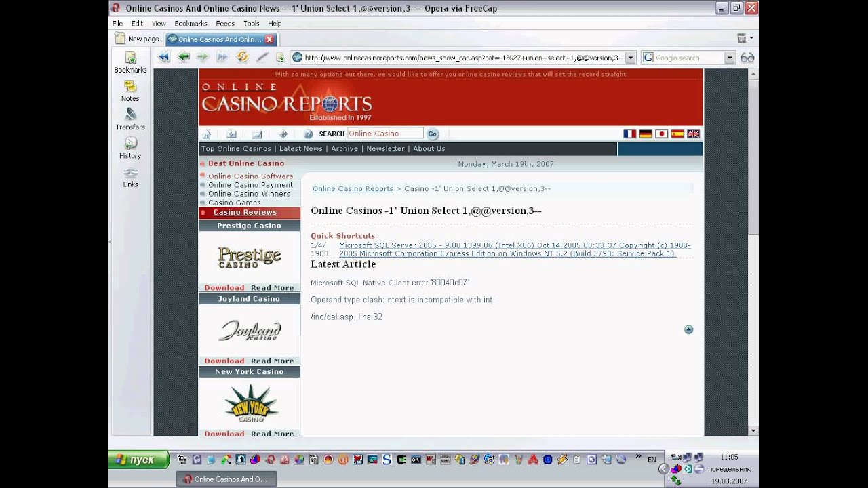Click the binoculars search icon
Screen dimensions: 868x488
pyautogui.click(x=747, y=58)
